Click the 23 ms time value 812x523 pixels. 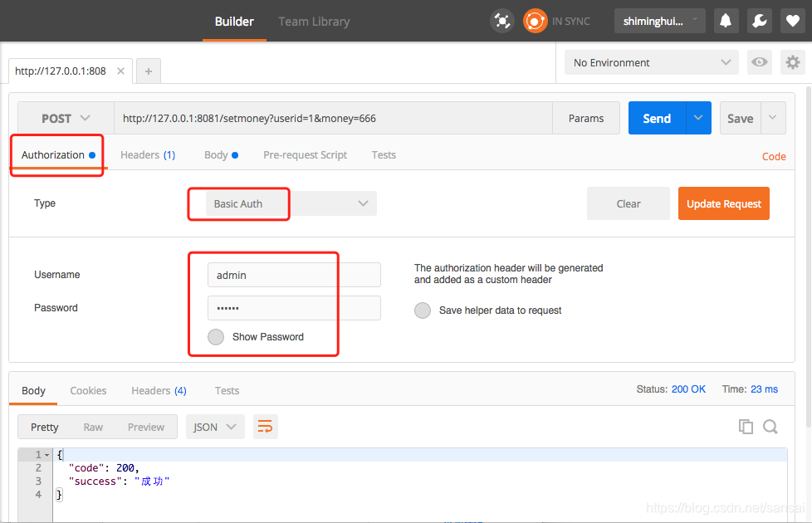click(x=764, y=389)
